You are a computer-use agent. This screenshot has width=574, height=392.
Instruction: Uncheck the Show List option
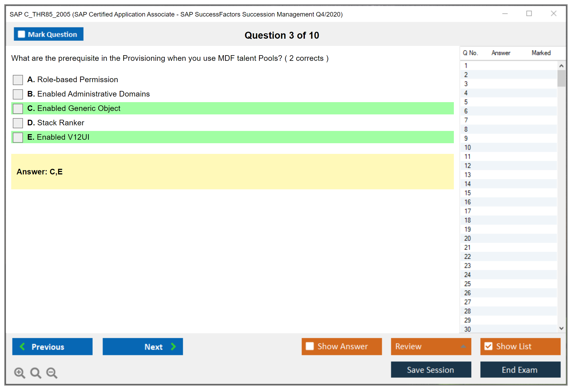click(488, 346)
